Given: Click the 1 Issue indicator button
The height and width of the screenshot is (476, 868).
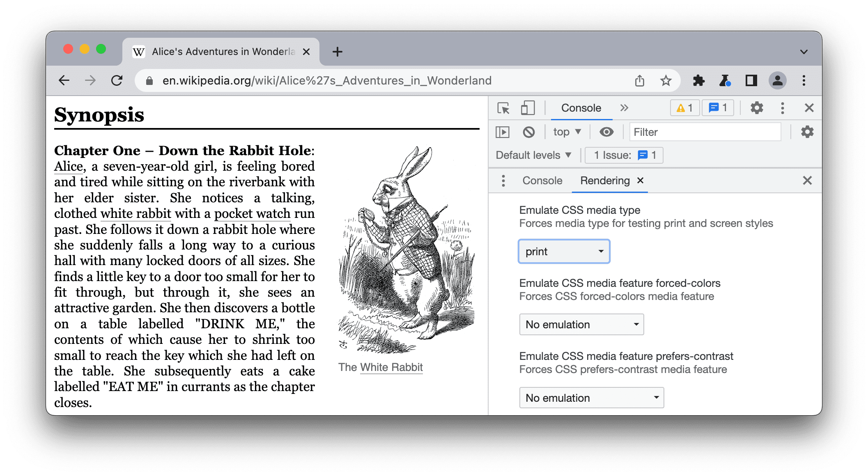Looking at the screenshot, I should coord(624,156).
